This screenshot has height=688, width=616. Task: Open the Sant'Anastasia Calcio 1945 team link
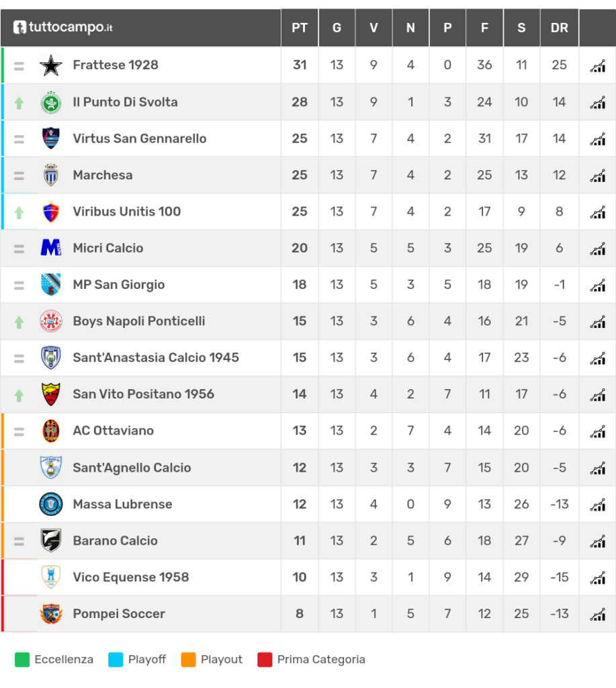156,357
